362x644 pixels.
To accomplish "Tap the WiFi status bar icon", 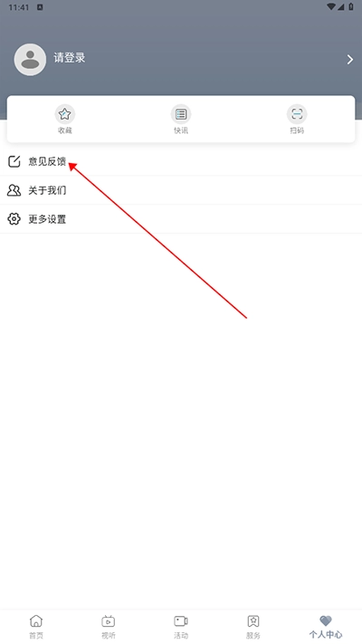I will (331, 7).
